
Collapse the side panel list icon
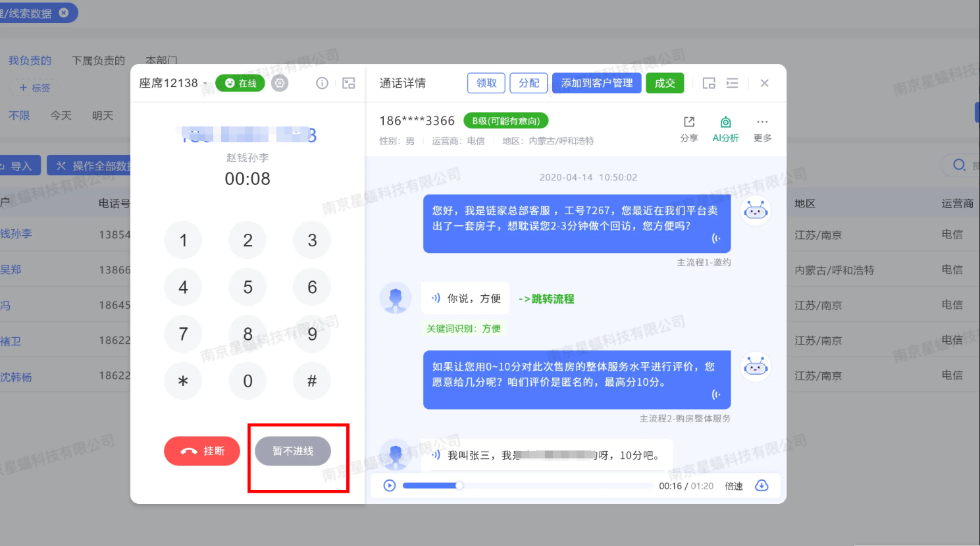[x=732, y=83]
